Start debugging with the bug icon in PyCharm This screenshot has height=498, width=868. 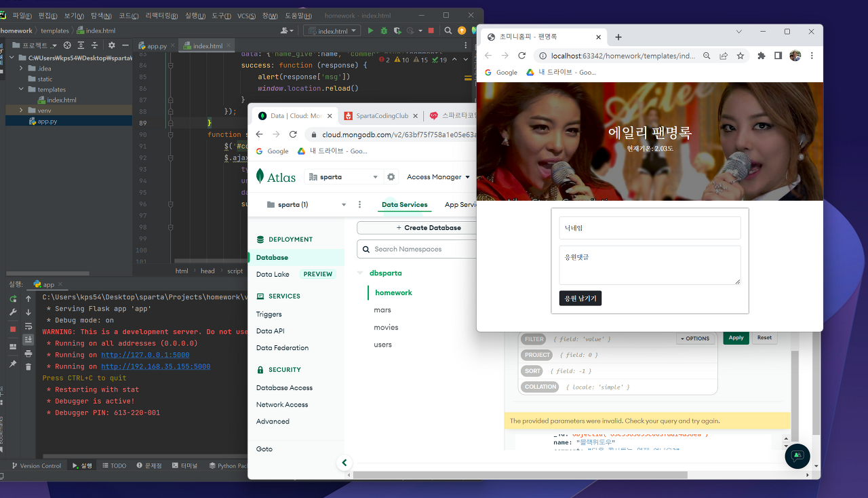tap(384, 31)
